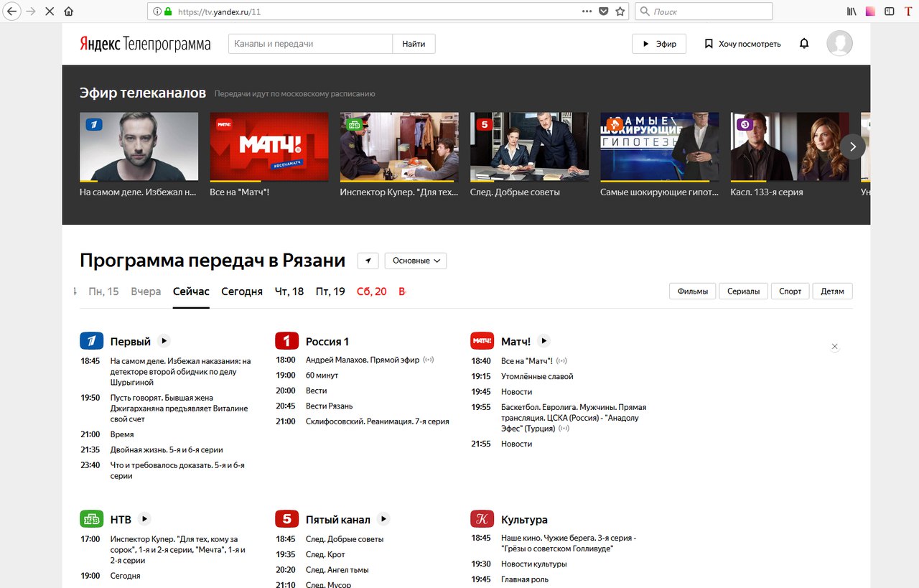
Task: Play Первый channel live stream
Action: 164,341
